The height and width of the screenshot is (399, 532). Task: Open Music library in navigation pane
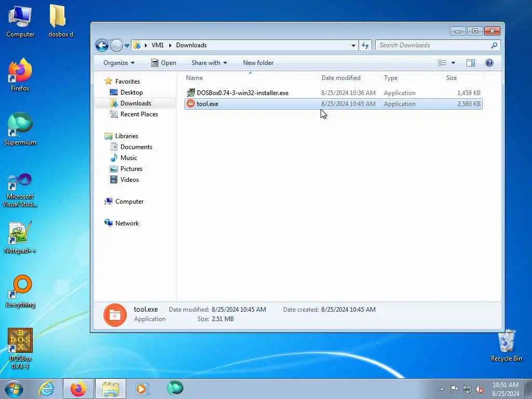tap(129, 158)
